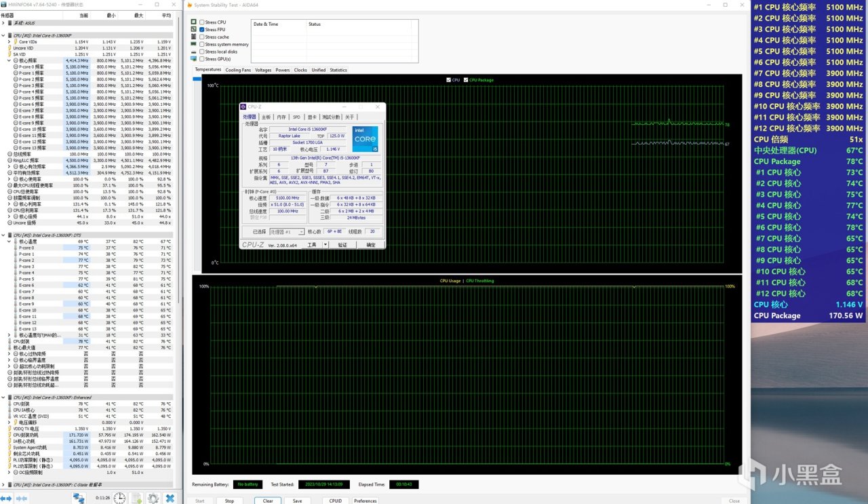This screenshot has width=868, height=504.
Task: Click the 确定 button in CPU-Z
Action: click(x=371, y=245)
